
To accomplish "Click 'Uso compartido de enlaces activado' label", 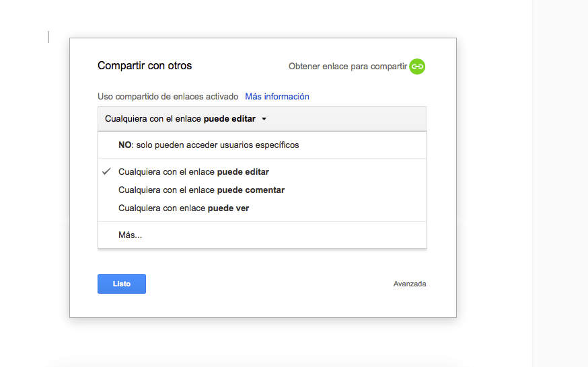I will click(x=168, y=97).
